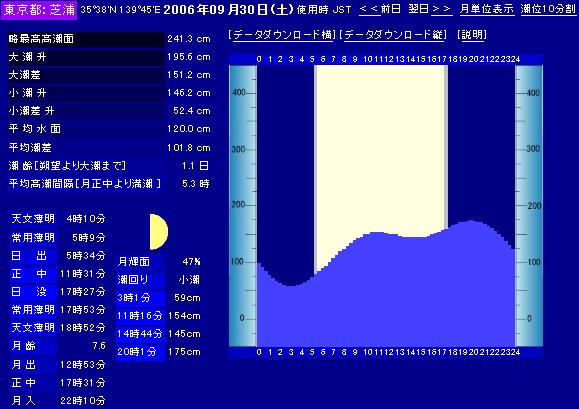
Task: Click the 東京都: 芝浦 location label
Action: click(x=39, y=10)
